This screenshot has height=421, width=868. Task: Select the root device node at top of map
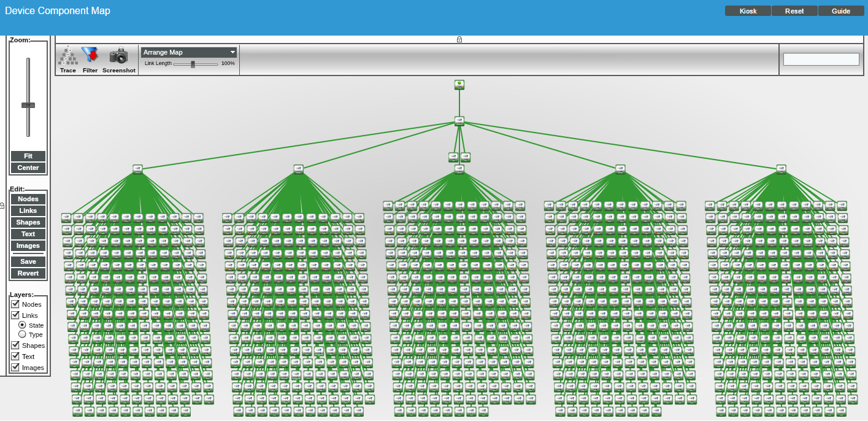point(459,85)
